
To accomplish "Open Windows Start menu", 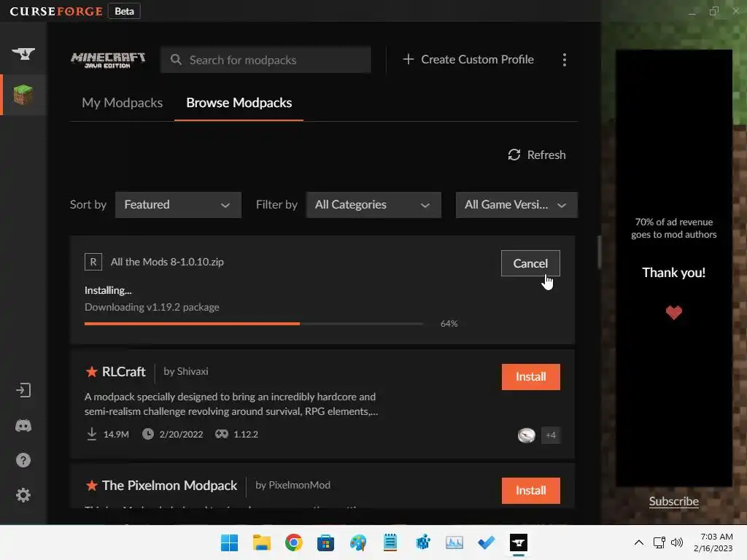I will (x=229, y=542).
